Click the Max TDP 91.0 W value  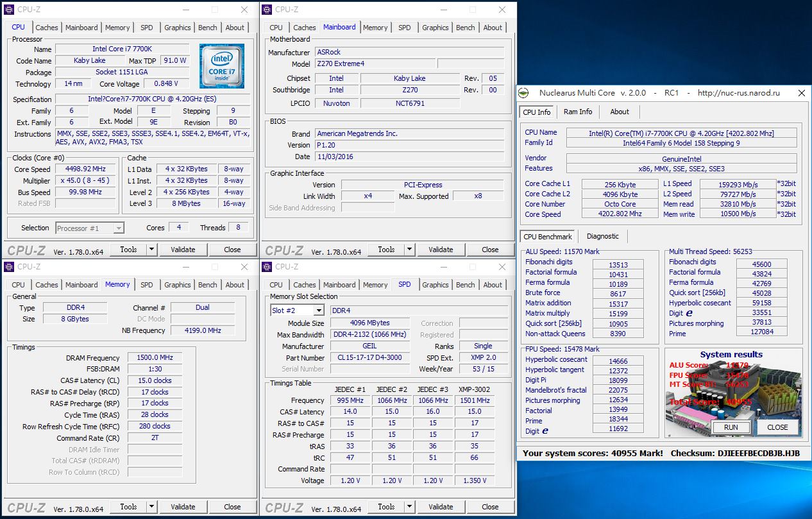174,61
